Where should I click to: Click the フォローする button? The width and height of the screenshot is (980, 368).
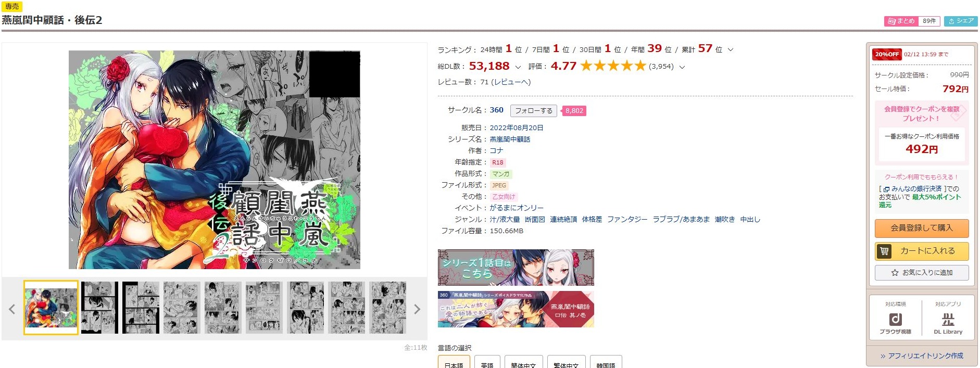534,111
